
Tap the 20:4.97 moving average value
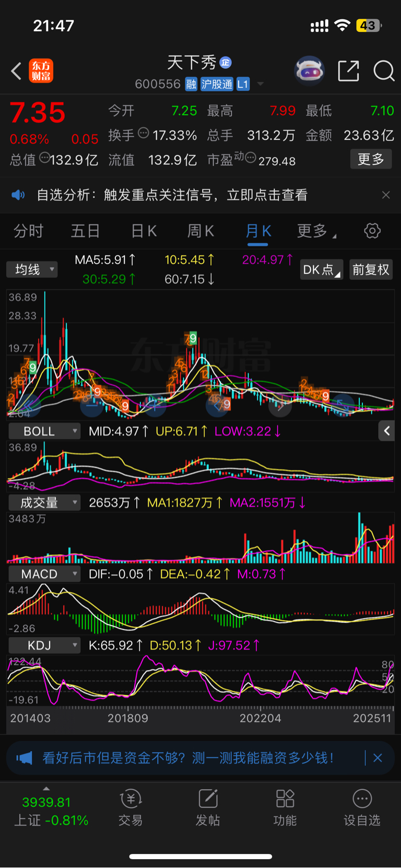pos(267,260)
